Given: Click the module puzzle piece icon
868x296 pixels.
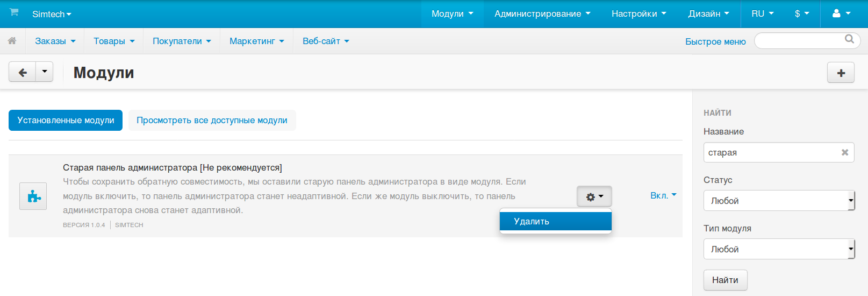Looking at the screenshot, I should 33,196.
